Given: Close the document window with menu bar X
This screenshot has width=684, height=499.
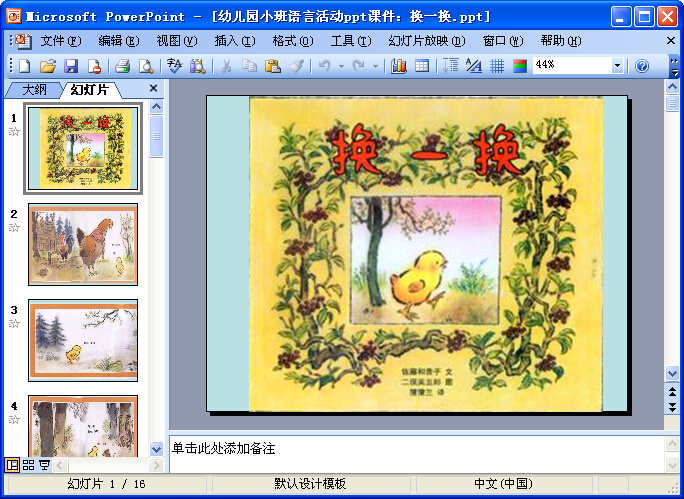Looking at the screenshot, I should (671, 41).
